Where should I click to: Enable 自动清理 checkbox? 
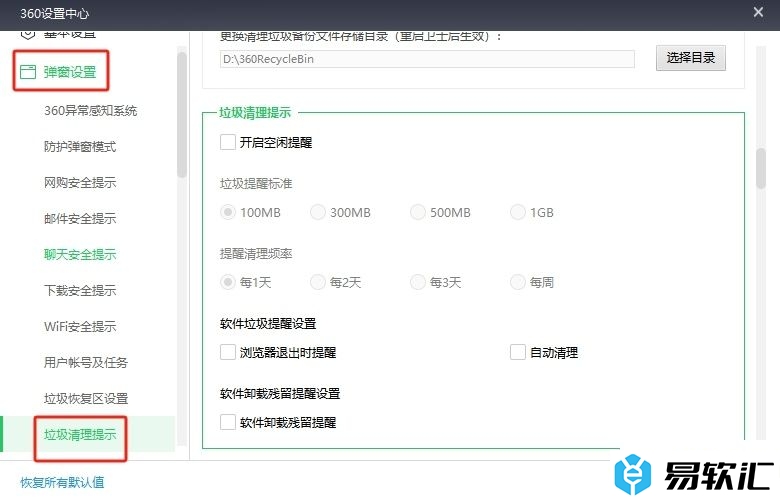tap(518, 352)
